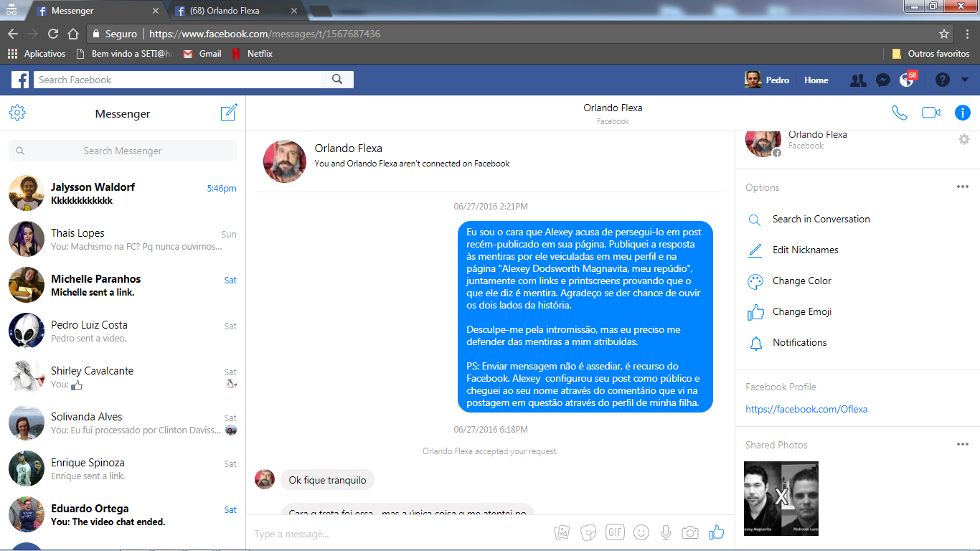
Task: Toggle the conversation information panel icon
Action: coord(963,113)
